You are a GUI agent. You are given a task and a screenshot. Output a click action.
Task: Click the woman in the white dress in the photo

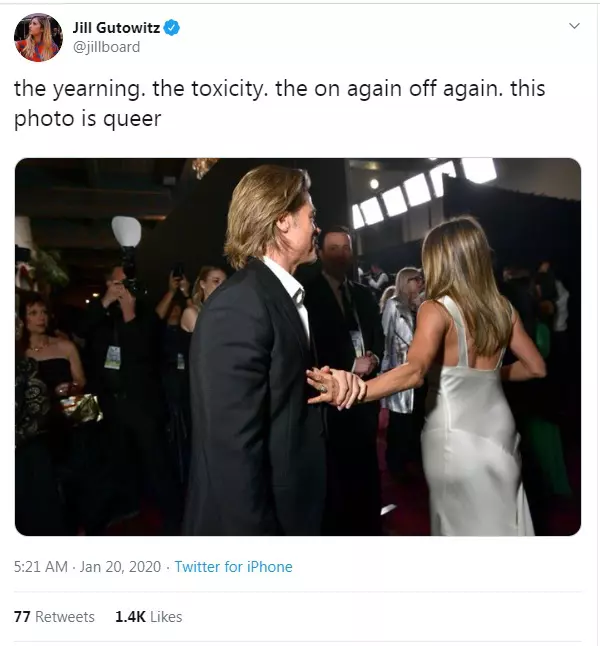tap(470, 400)
